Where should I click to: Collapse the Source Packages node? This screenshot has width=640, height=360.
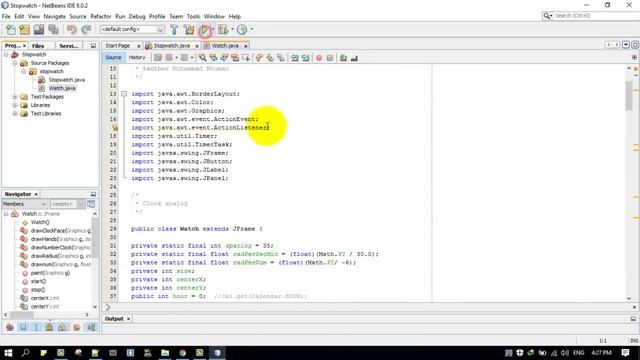tap(15, 63)
